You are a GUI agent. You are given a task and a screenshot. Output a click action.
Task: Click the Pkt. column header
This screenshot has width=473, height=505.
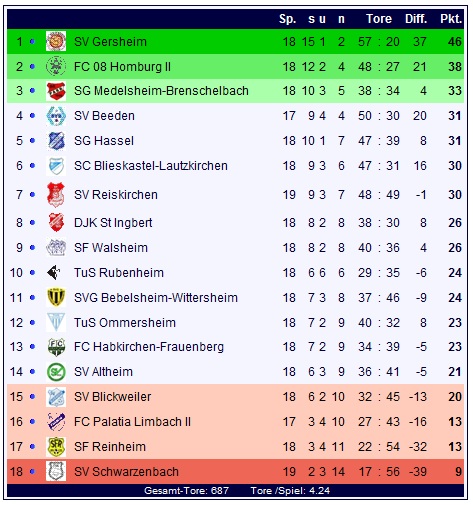(x=451, y=19)
